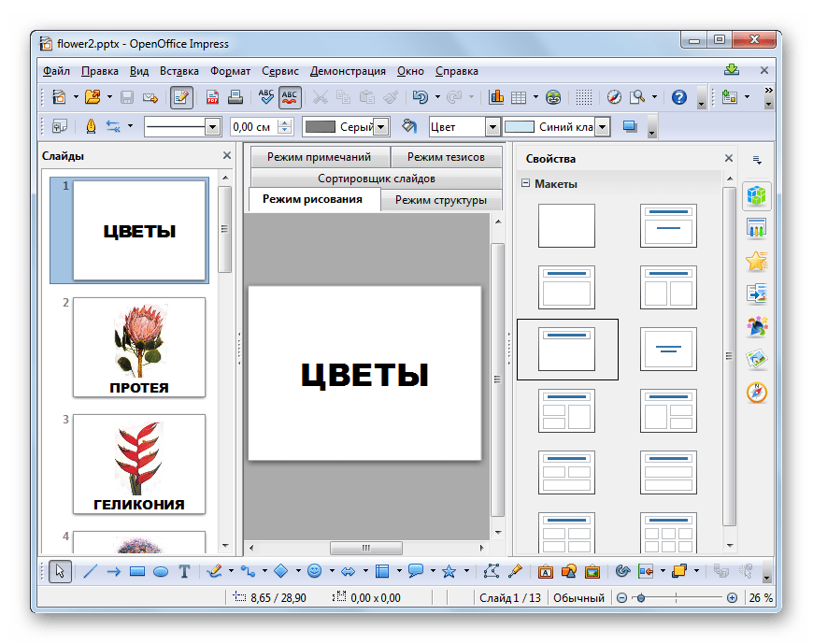Viewport: 813px width, 644px height.
Task: Open the Navigator sidebar deck icon
Action: point(757,392)
